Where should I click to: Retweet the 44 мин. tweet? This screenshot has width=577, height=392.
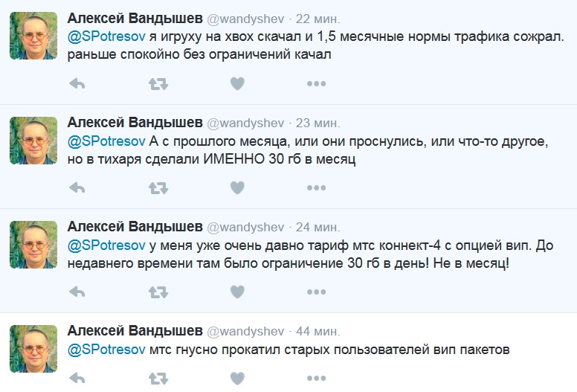158,379
